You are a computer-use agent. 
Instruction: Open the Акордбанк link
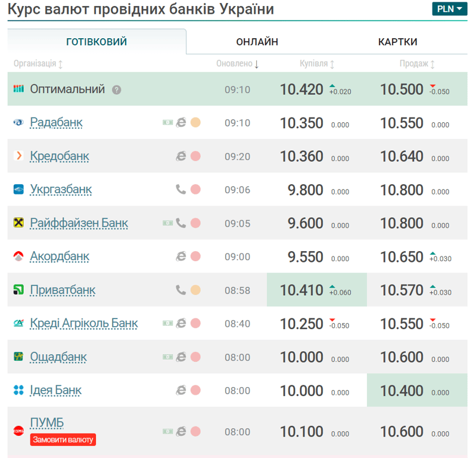point(60,256)
